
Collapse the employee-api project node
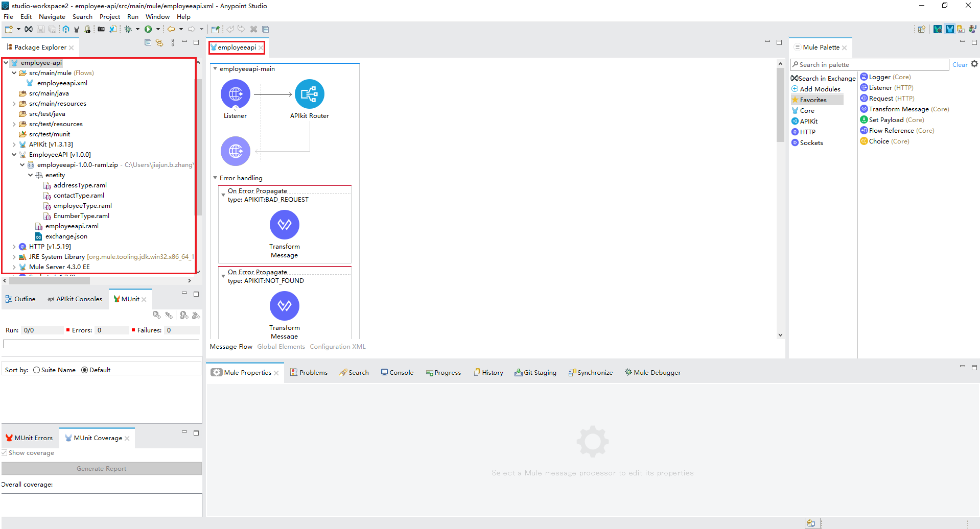point(6,63)
